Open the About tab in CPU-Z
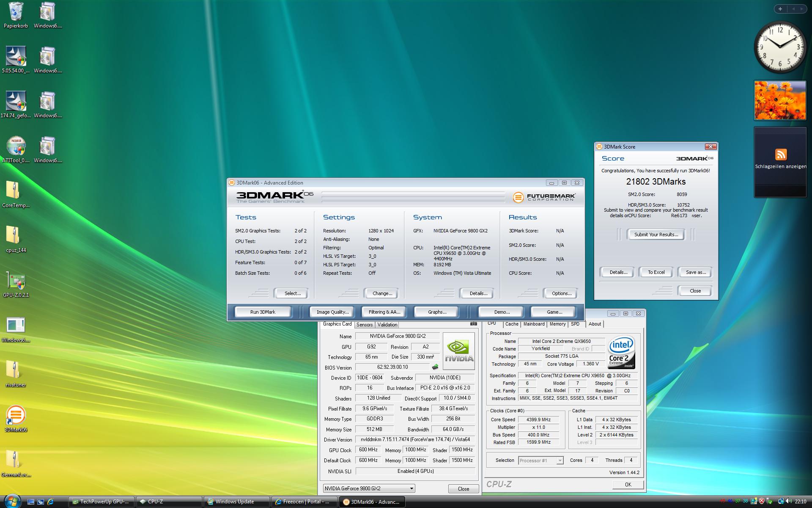Image resolution: width=812 pixels, height=508 pixels. [595, 324]
